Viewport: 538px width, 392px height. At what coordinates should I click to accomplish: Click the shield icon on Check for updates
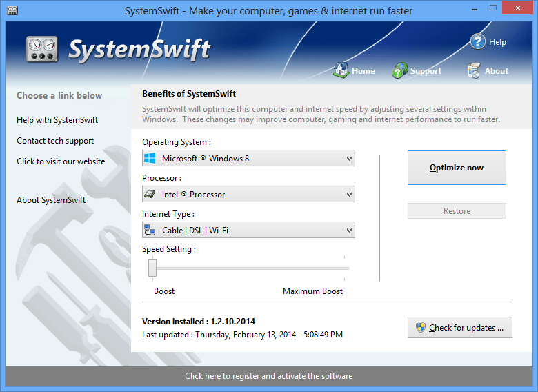(420, 327)
